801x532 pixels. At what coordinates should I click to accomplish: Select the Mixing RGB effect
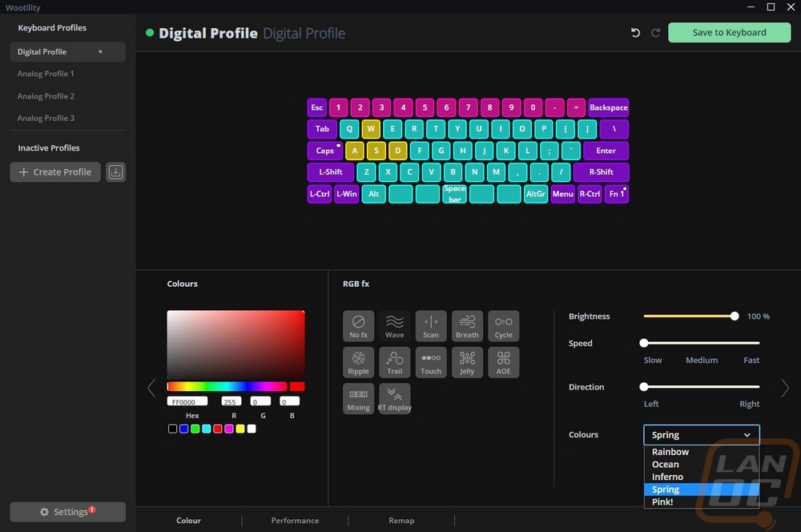358,399
